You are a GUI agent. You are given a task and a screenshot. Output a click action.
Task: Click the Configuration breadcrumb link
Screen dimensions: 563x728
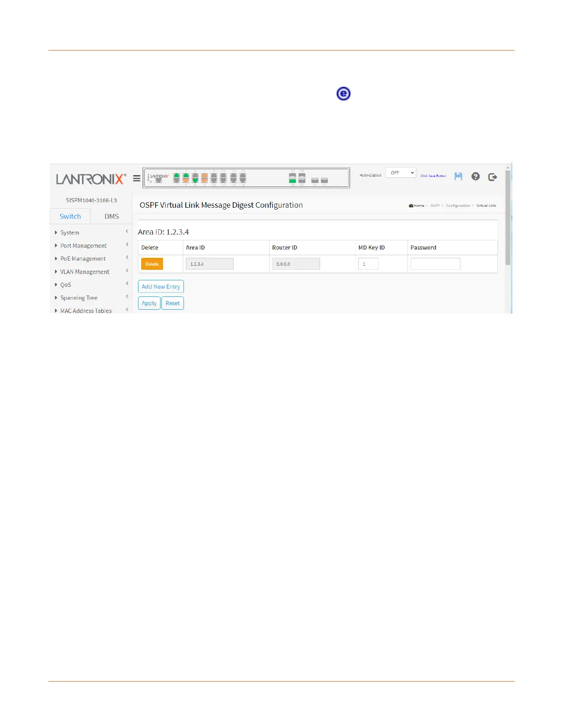(458, 206)
